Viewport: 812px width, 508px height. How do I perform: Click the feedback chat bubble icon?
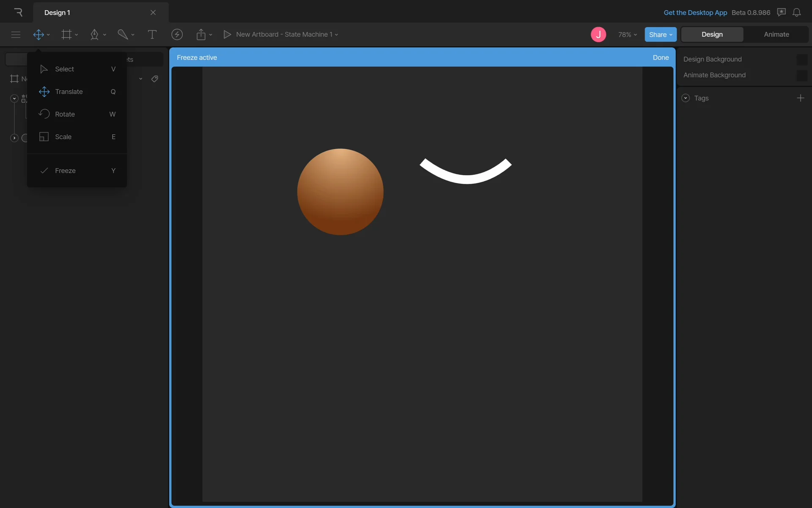[781, 13]
